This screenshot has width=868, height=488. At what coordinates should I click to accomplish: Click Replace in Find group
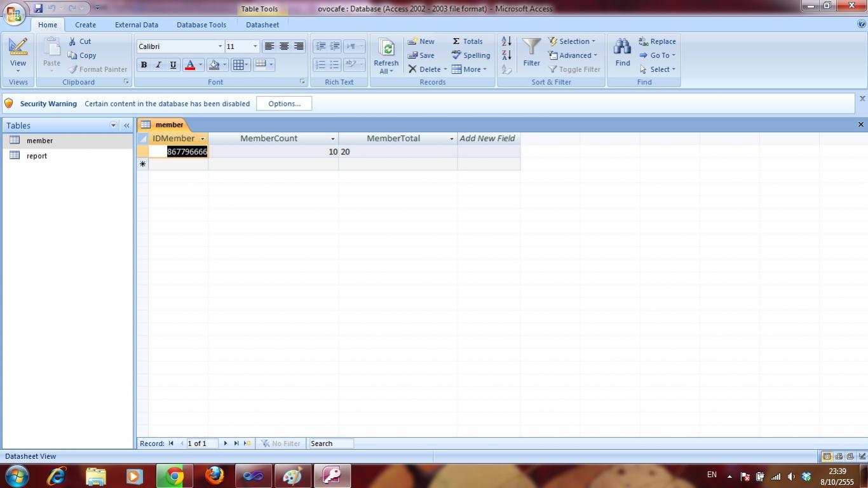(657, 41)
